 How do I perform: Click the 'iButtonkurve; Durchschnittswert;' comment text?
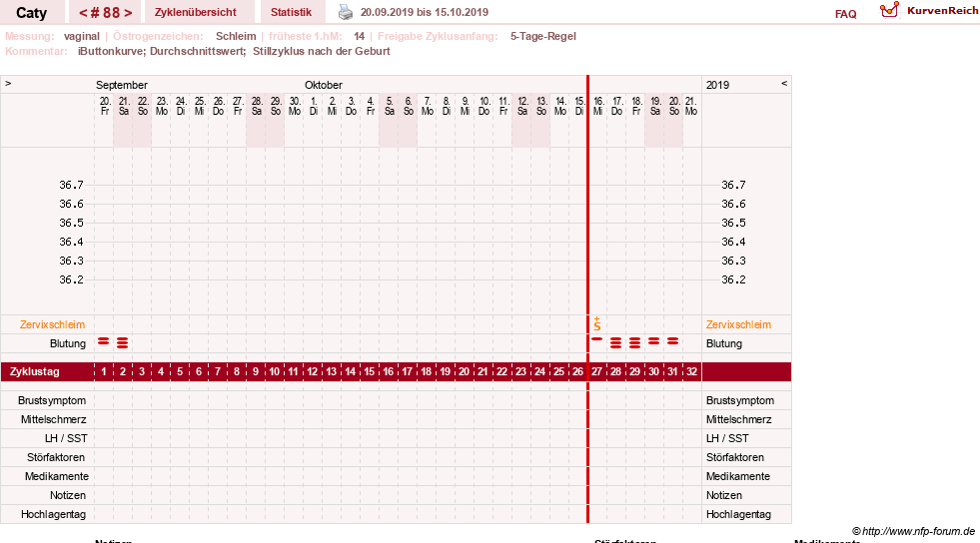[162, 51]
